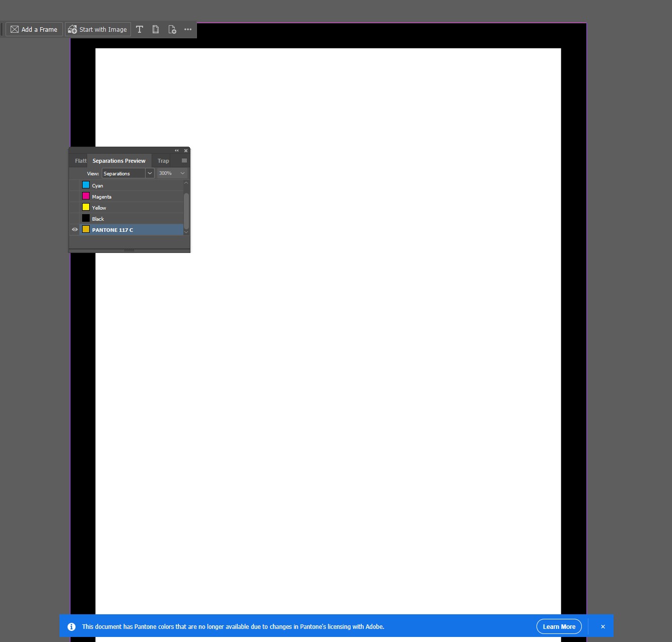Switch to the Flattener Preview tab

click(x=80, y=161)
